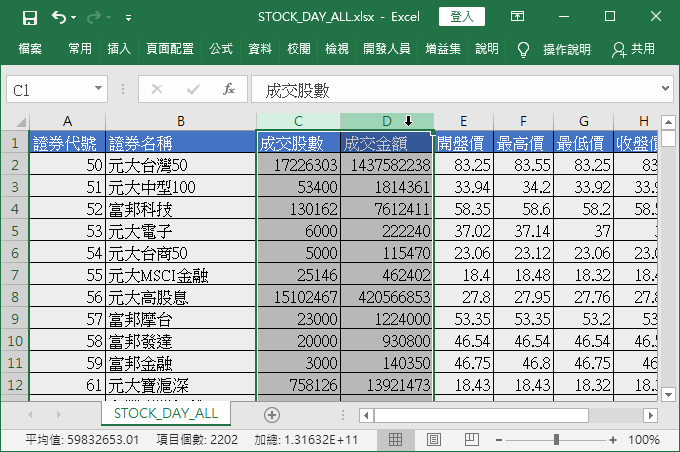Image resolution: width=680 pixels, height=452 pixels.
Task: Click the zoom out minus button
Action: coord(499,440)
